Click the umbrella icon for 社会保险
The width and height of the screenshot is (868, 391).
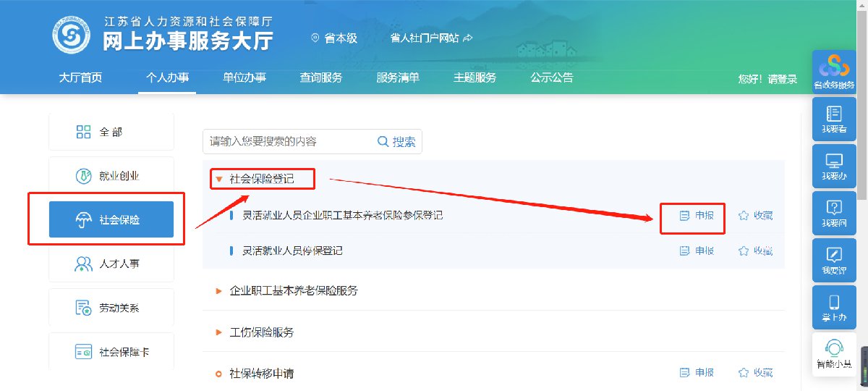point(84,220)
